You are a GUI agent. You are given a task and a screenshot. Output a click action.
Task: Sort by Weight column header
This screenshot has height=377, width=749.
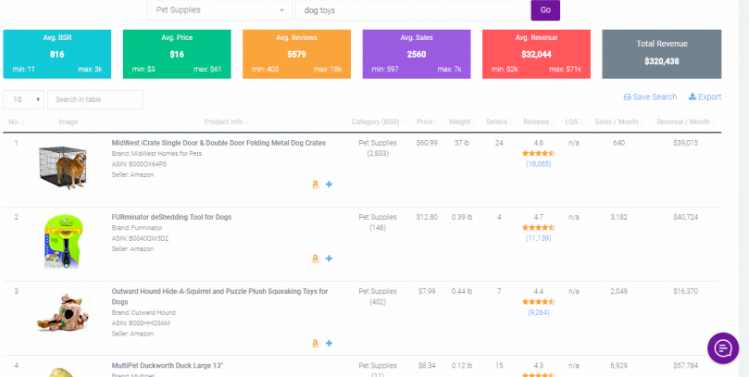coord(462,122)
